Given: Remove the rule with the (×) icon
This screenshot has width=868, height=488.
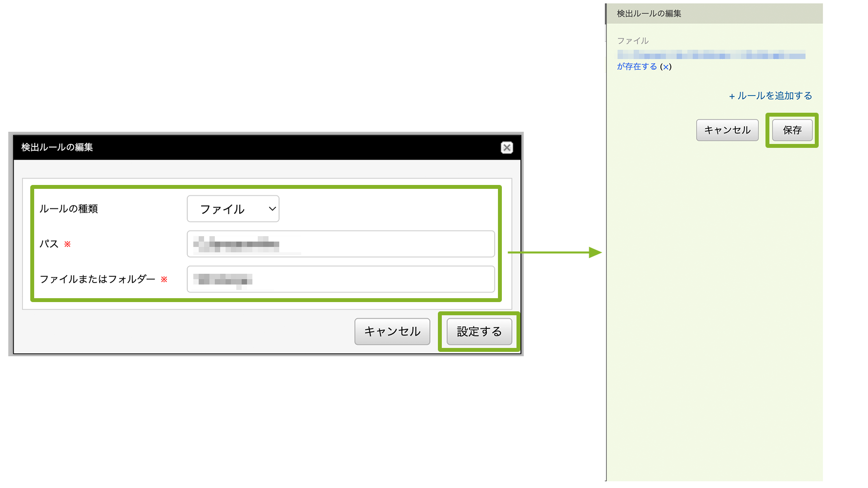Looking at the screenshot, I should coord(666,67).
